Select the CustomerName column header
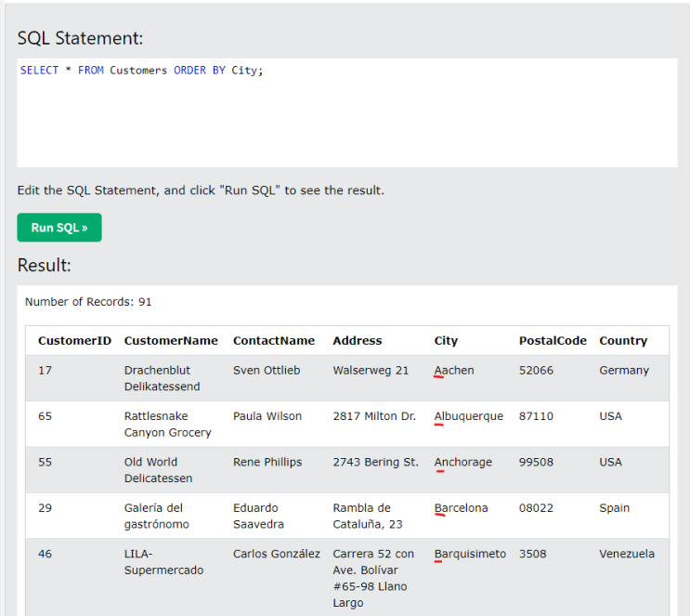Image resolution: width=690 pixels, height=616 pixels. pos(171,341)
